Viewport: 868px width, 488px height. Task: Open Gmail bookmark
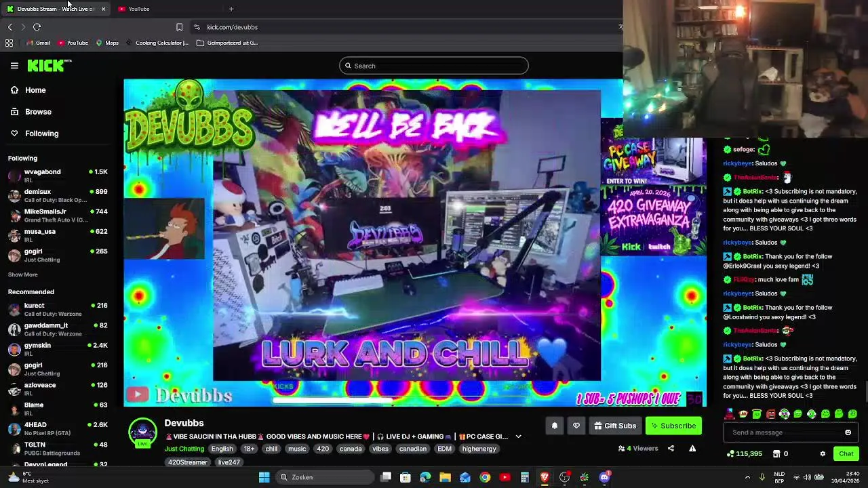[38, 43]
